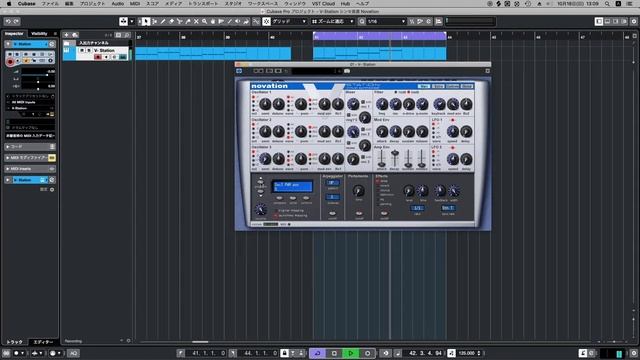Click the 入出力チャンネル folder track

(97, 43)
